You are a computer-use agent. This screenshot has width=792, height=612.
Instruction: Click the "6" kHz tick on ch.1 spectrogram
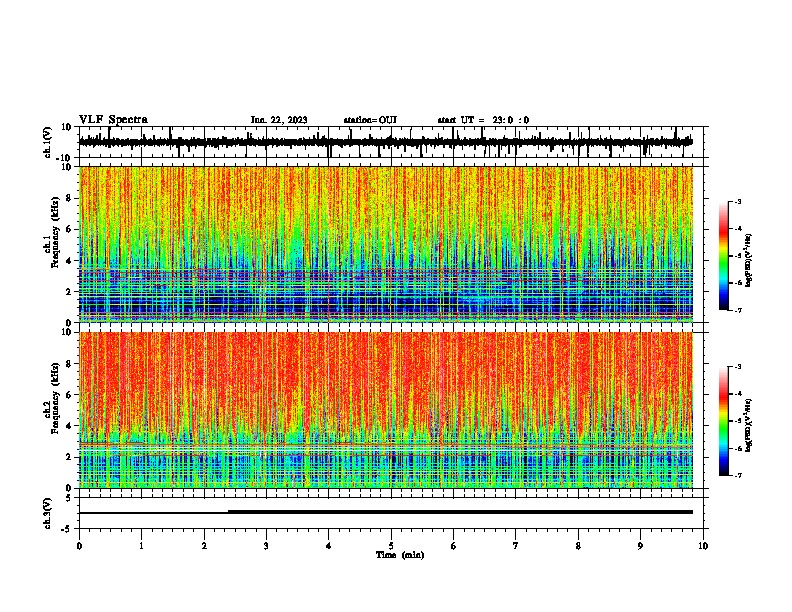click(x=70, y=229)
